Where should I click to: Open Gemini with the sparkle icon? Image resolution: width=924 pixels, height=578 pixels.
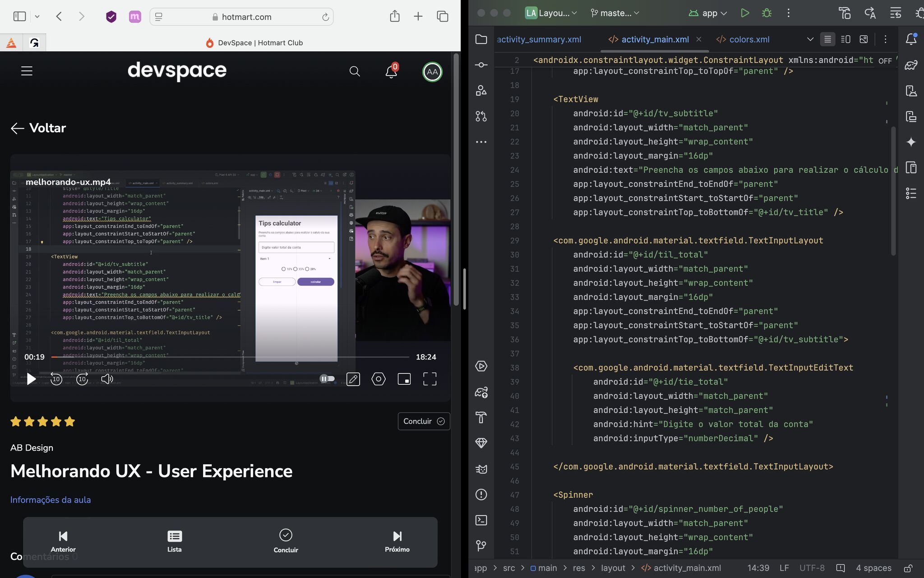(911, 141)
